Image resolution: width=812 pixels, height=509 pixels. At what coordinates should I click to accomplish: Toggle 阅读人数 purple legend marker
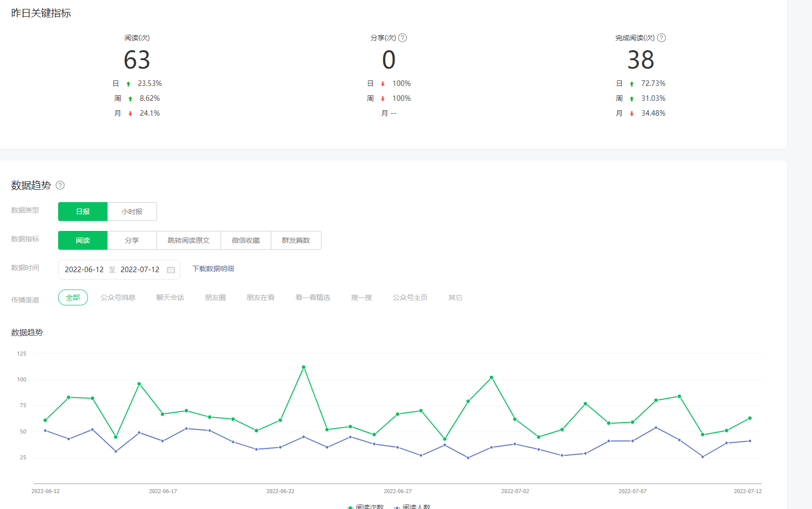pos(397,507)
